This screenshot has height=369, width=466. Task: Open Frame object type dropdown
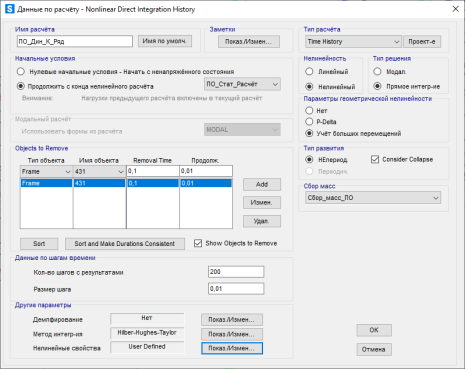tap(46, 172)
